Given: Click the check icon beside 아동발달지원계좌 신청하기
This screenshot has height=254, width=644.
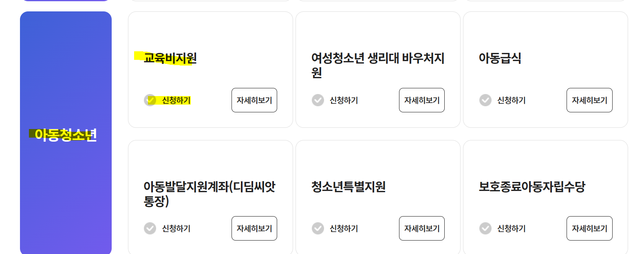Looking at the screenshot, I should click(x=150, y=228).
